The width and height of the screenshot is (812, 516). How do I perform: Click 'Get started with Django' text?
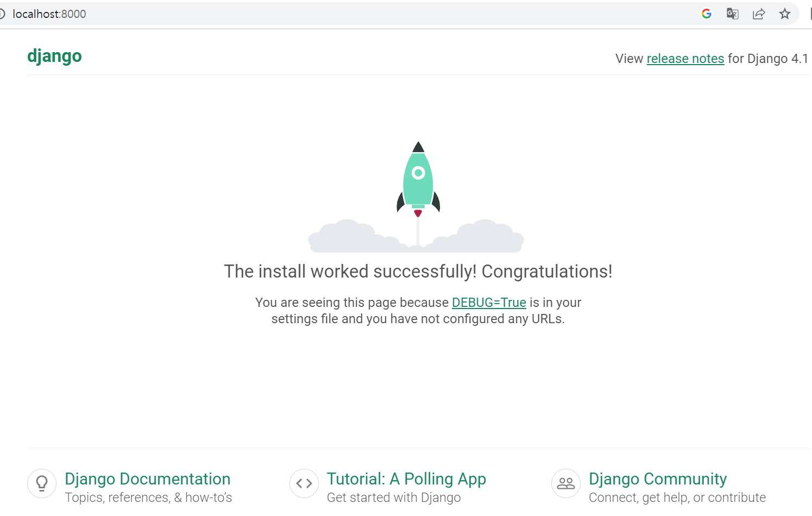click(x=394, y=498)
